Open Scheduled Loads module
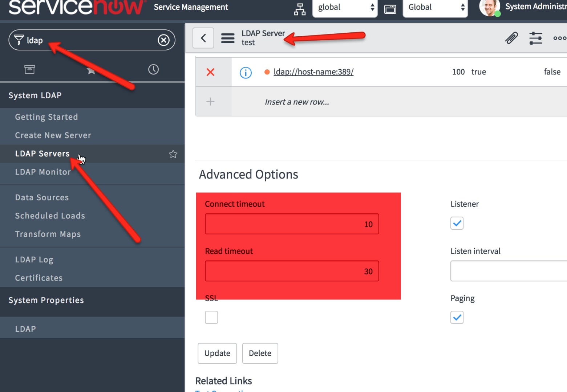 [50, 216]
